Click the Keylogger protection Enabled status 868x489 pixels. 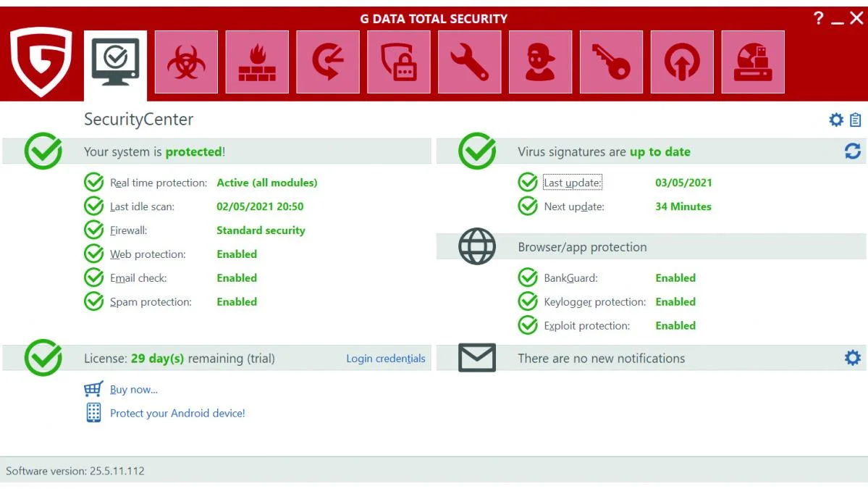click(675, 302)
